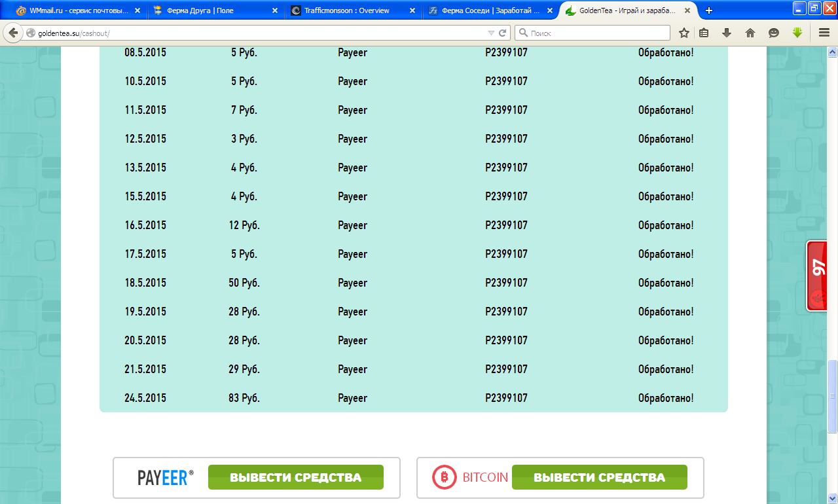Viewport: 838px width, 504px height.
Task: Click the scrollbar up arrow
Action: point(832,52)
